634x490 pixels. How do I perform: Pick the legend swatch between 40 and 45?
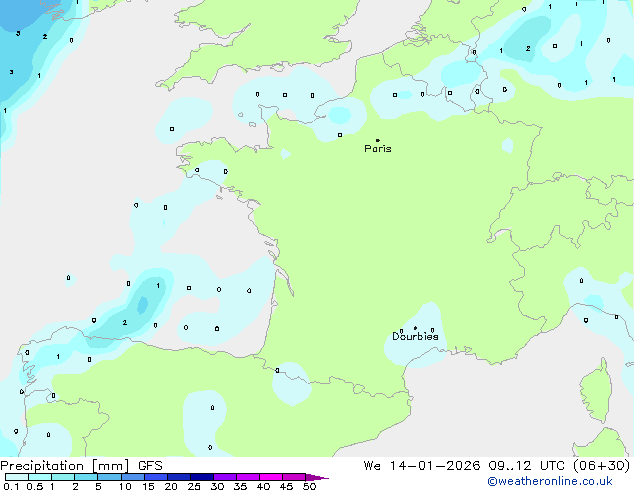(x=271, y=477)
